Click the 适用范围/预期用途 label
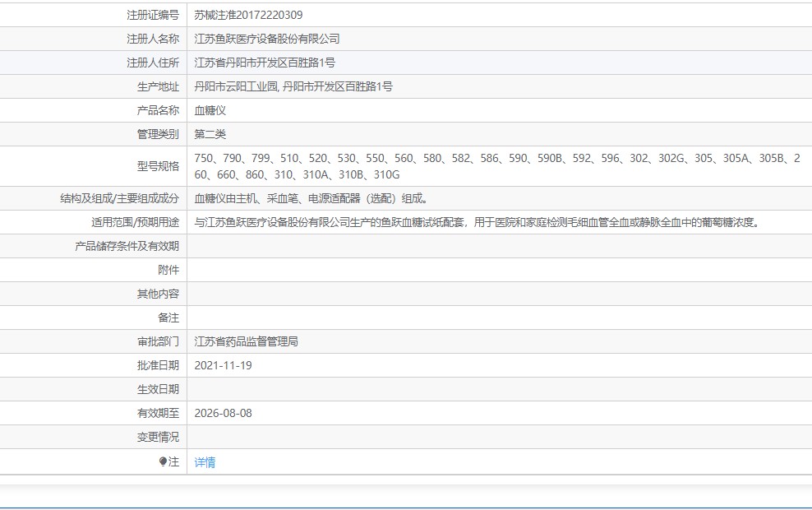 (135, 222)
